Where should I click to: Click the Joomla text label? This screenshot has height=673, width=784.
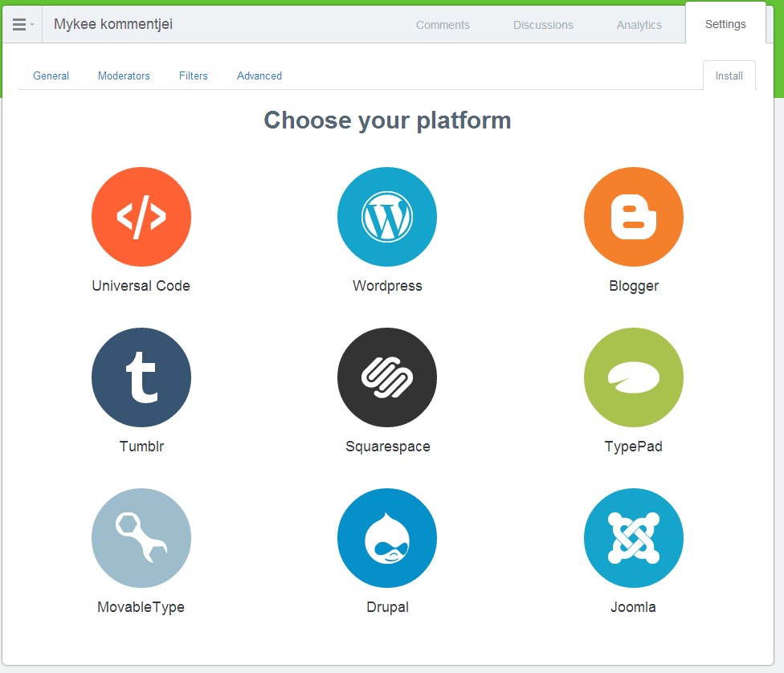pyautogui.click(x=633, y=606)
